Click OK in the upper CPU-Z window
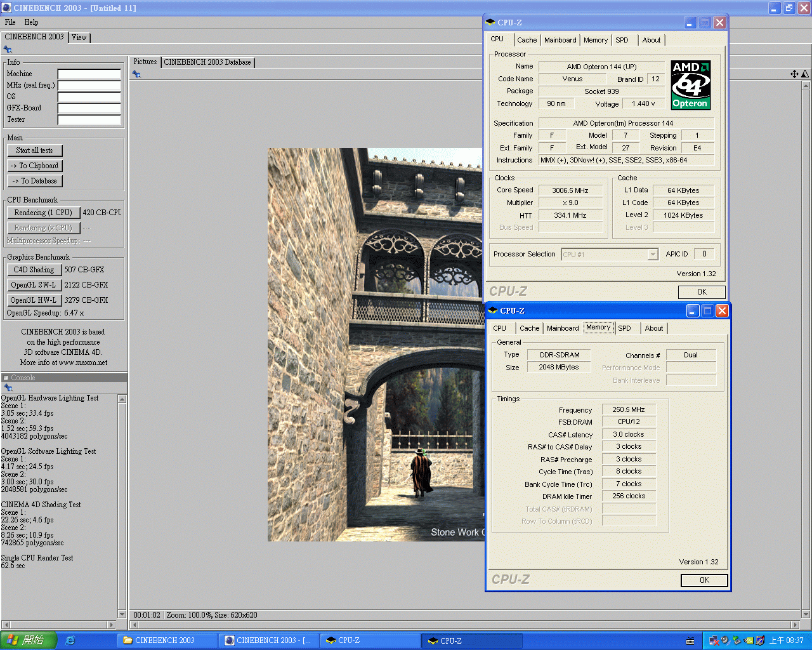Screen dimensions: 812x650 tap(702, 292)
